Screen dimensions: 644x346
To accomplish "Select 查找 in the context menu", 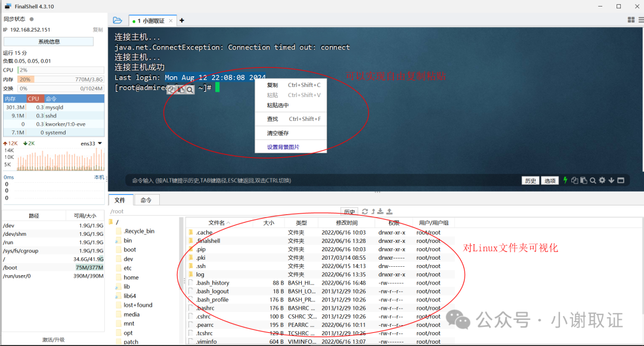I will pos(291,119).
